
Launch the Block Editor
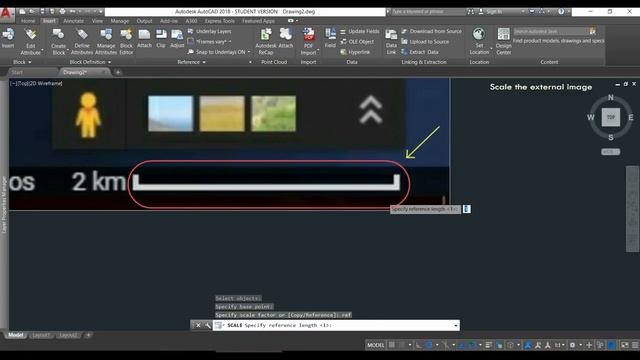126,35
